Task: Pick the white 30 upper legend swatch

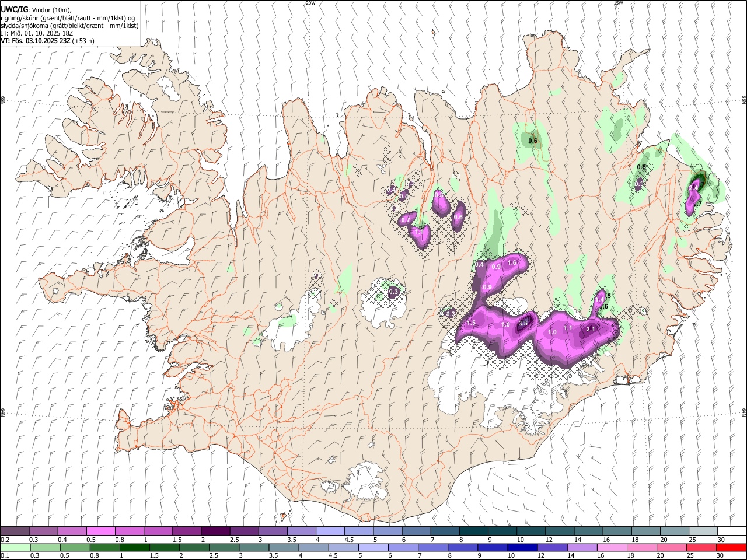Action: click(x=732, y=531)
